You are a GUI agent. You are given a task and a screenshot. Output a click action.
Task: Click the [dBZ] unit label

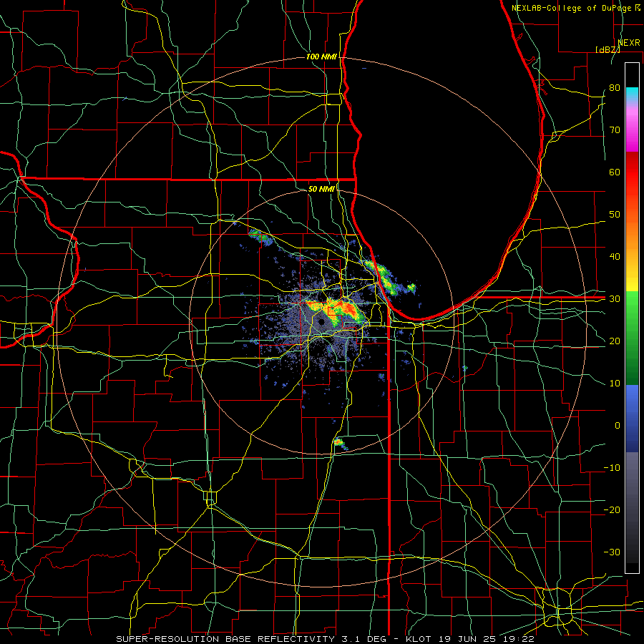pyautogui.click(x=608, y=49)
